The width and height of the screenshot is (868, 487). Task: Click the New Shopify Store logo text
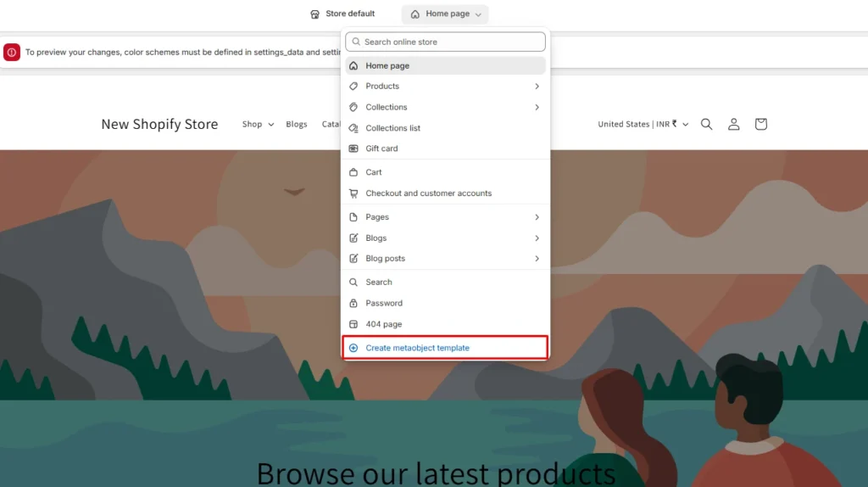tap(159, 124)
